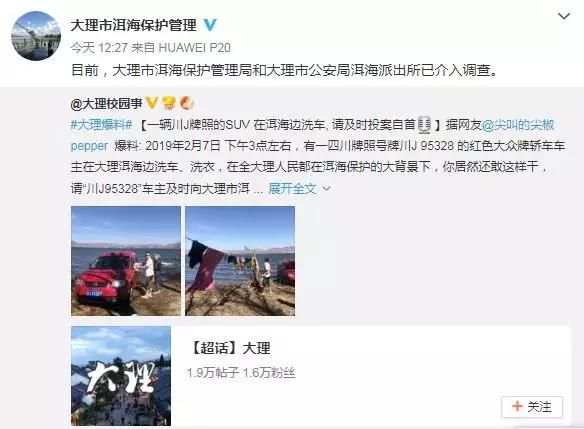The width and height of the screenshot is (584, 429).
Task: Click the blue verified V badge
Action: coord(210,25)
